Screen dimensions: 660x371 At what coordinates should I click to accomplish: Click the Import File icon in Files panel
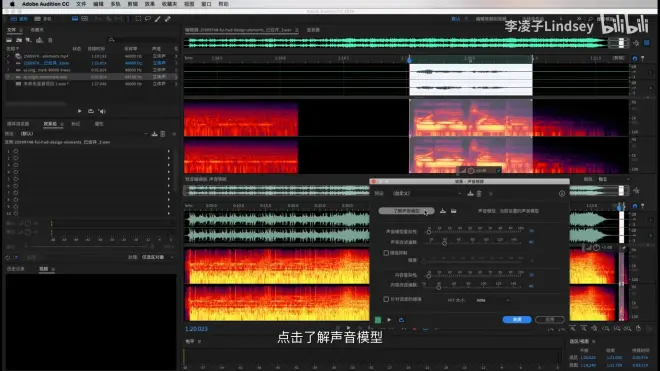click(x=19, y=40)
